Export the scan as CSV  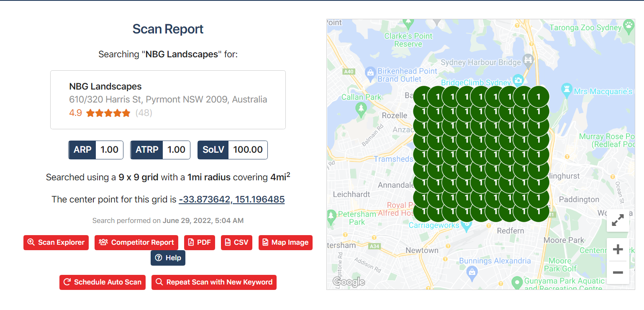[x=236, y=243]
